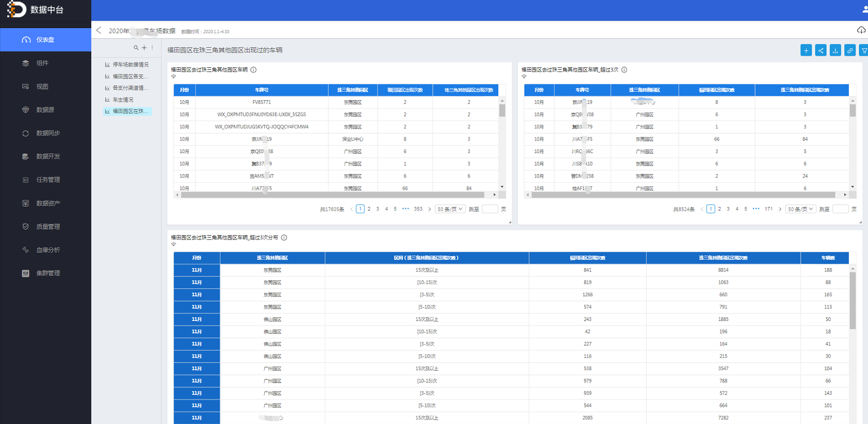The height and width of the screenshot is (424, 868).
Task: Click the blue plus add button
Action: tap(806, 51)
